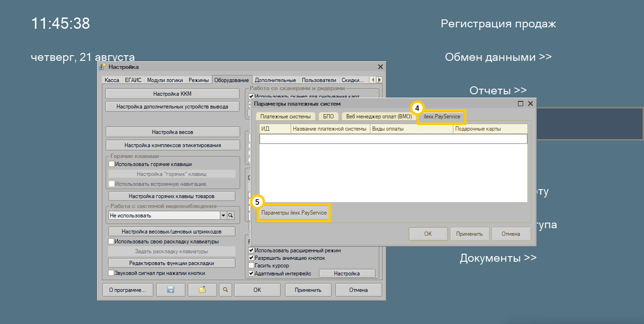644x324 pixels.
Task: Maximize the Параметры платежных систем dialog
Action: click(x=521, y=104)
